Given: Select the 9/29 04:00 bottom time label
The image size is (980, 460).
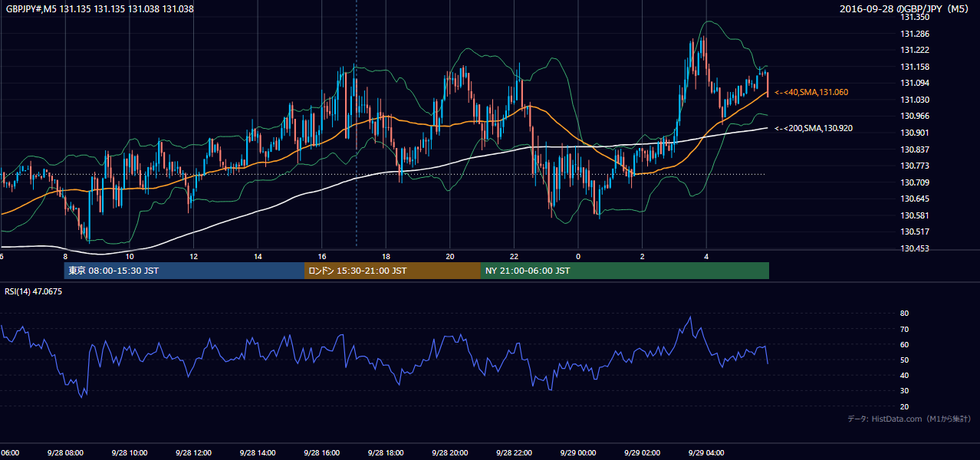Looking at the screenshot, I should point(707,453).
